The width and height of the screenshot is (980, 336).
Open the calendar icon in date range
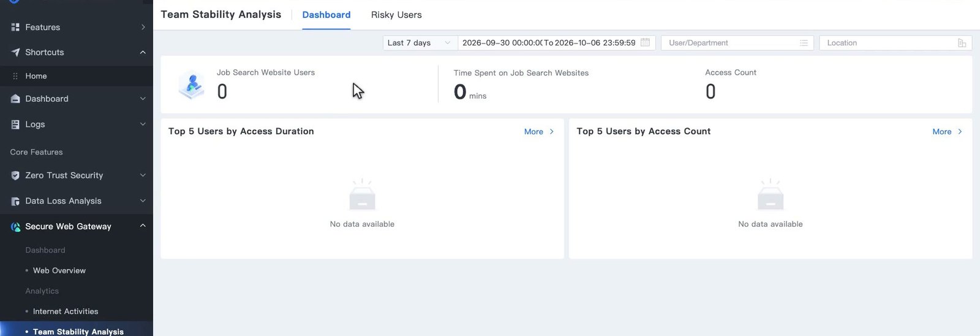[645, 43]
